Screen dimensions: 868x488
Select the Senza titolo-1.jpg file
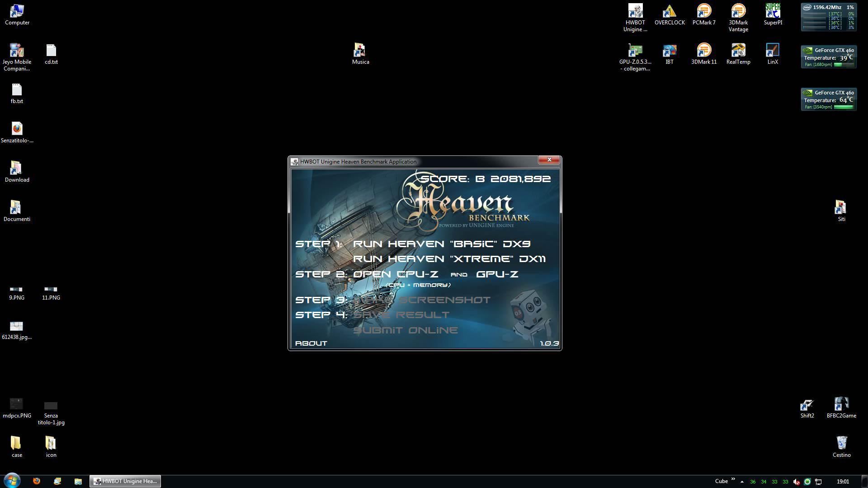click(x=51, y=413)
